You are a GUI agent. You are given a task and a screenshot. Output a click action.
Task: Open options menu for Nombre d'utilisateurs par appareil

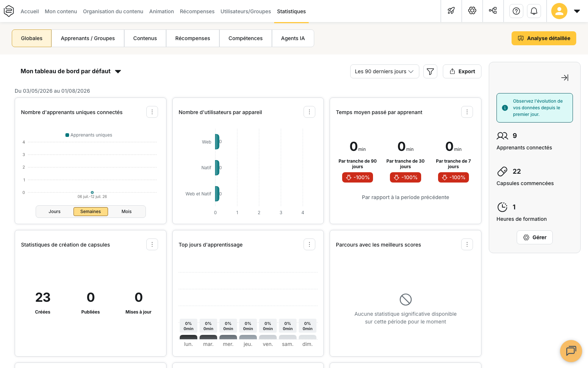[309, 112]
